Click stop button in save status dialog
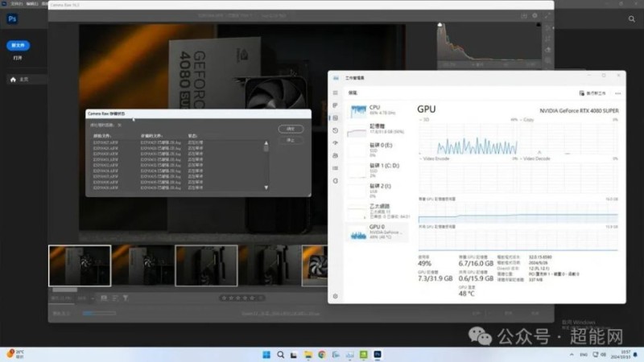Image resolution: width=644 pixels, height=362 pixels. (x=291, y=140)
